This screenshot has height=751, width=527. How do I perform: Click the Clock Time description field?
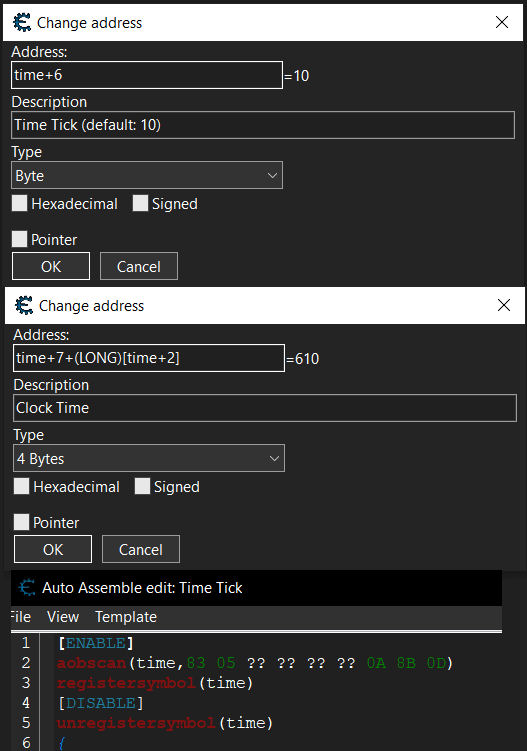265,408
